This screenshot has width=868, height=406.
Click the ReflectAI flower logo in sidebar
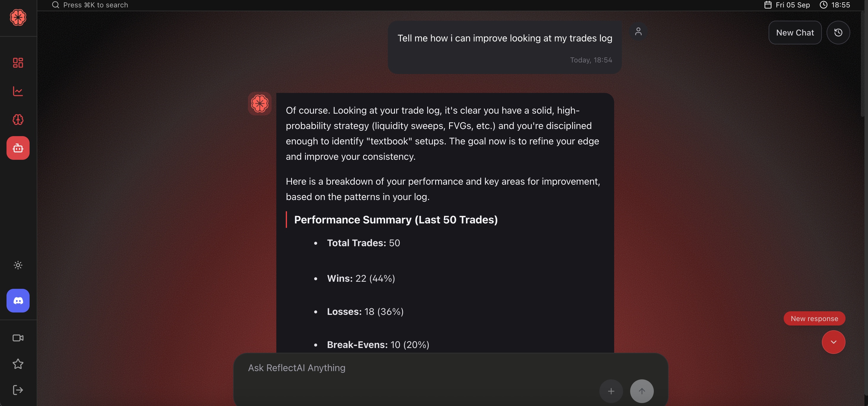pyautogui.click(x=18, y=17)
